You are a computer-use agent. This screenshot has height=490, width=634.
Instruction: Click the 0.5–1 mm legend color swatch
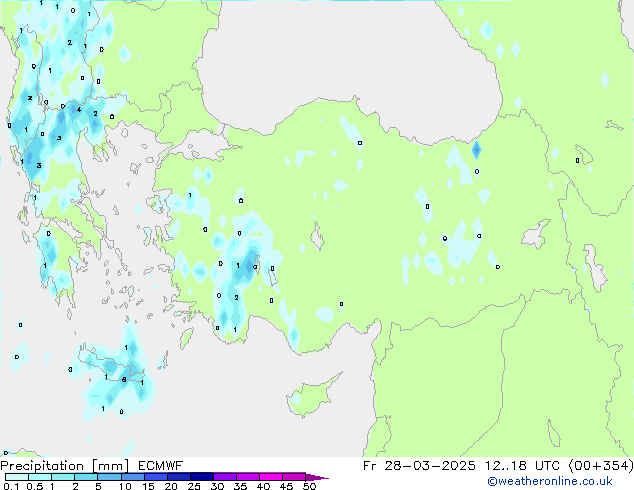[x=40, y=477]
